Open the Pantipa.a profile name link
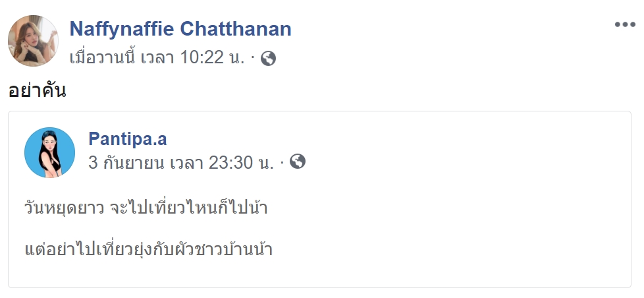The height and width of the screenshot is (298, 644). pyautogui.click(x=128, y=139)
